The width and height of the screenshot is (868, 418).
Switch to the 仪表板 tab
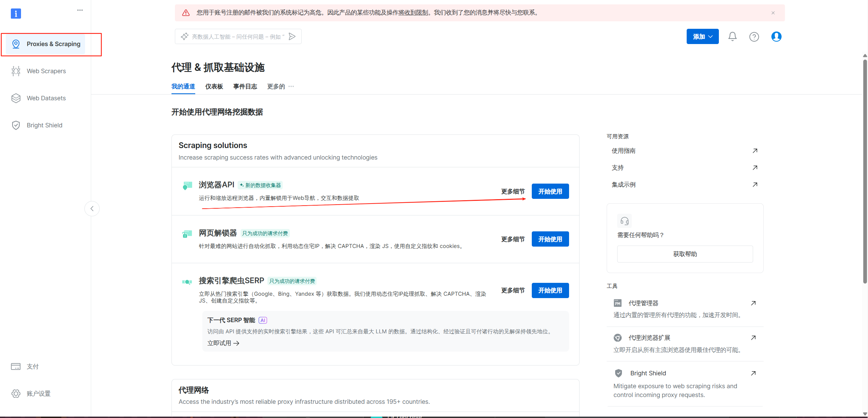pyautogui.click(x=214, y=87)
